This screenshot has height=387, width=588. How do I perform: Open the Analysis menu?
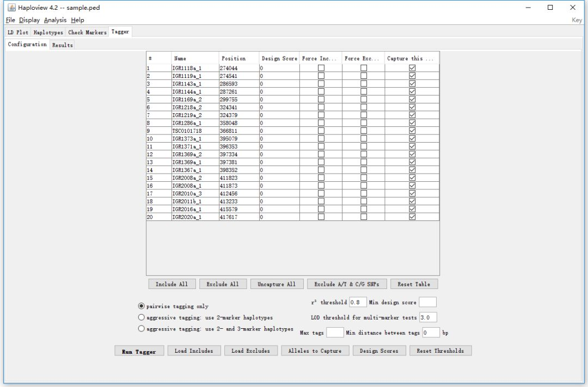(x=55, y=20)
